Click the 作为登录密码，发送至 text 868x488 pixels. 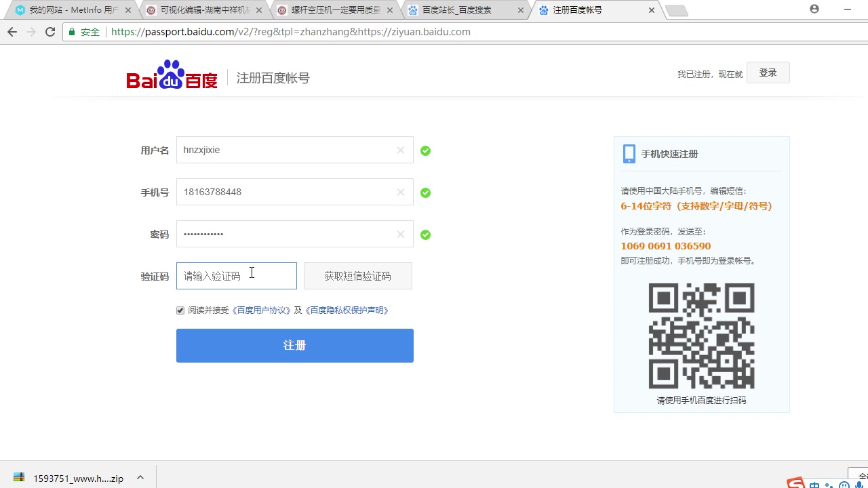coord(663,232)
